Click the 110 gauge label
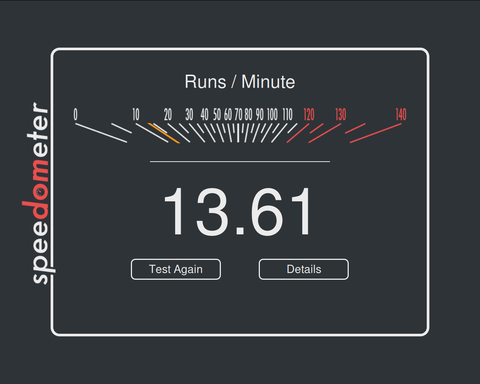This screenshot has width=480, height=384. [287, 114]
